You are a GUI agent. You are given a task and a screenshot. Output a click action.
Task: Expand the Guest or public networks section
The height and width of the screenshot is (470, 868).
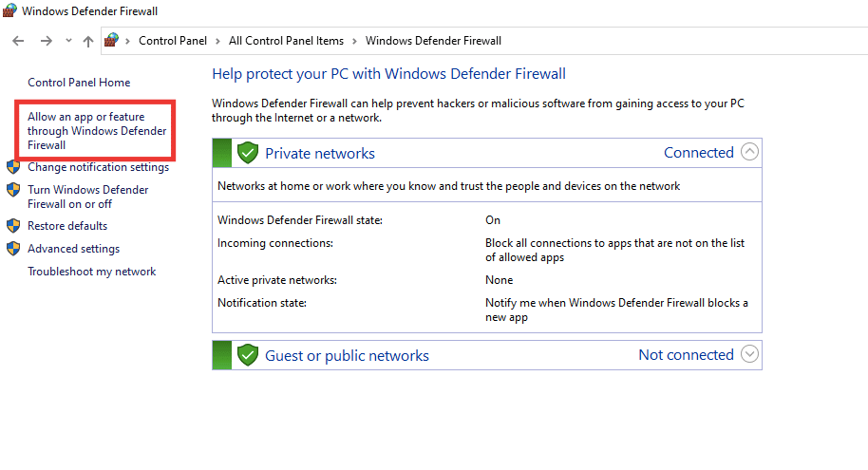point(749,354)
